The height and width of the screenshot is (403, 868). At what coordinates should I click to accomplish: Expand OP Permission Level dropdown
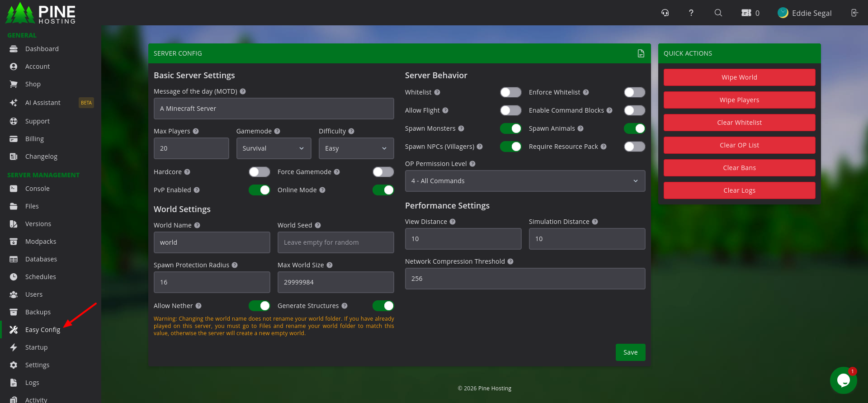point(525,181)
